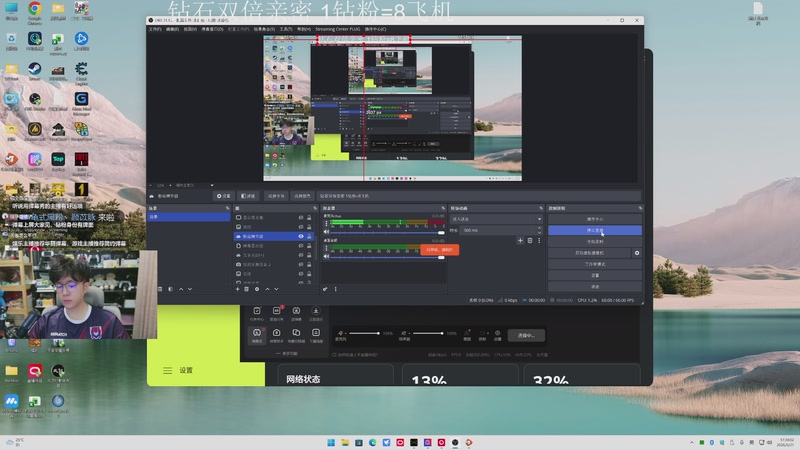Screen dimensions: 800x450
Task: Click the 操作中心 button in controls dock
Action: tap(595, 219)
